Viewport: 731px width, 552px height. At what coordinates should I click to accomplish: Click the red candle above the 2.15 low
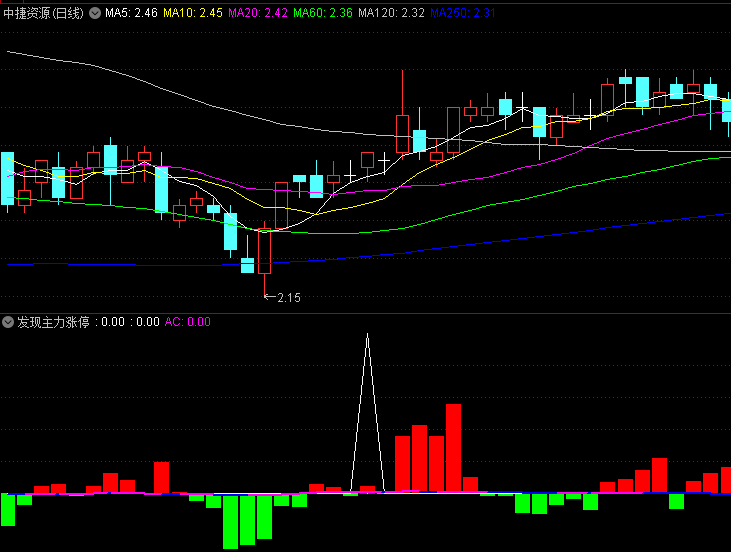(264, 251)
